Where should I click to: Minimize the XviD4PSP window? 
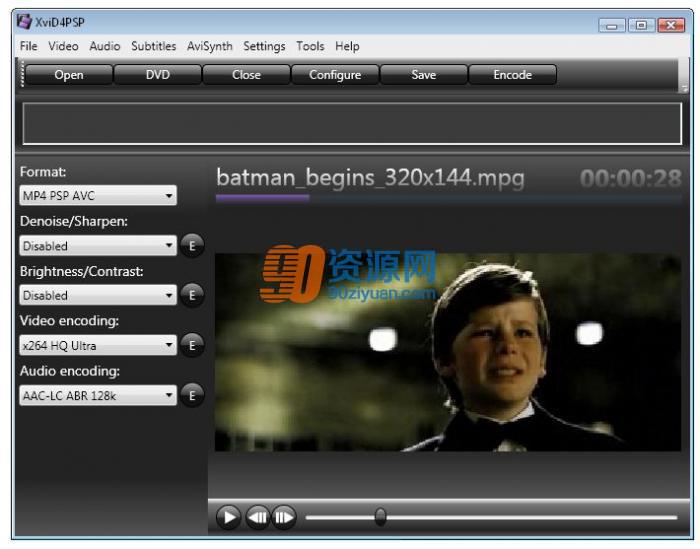click(x=612, y=25)
